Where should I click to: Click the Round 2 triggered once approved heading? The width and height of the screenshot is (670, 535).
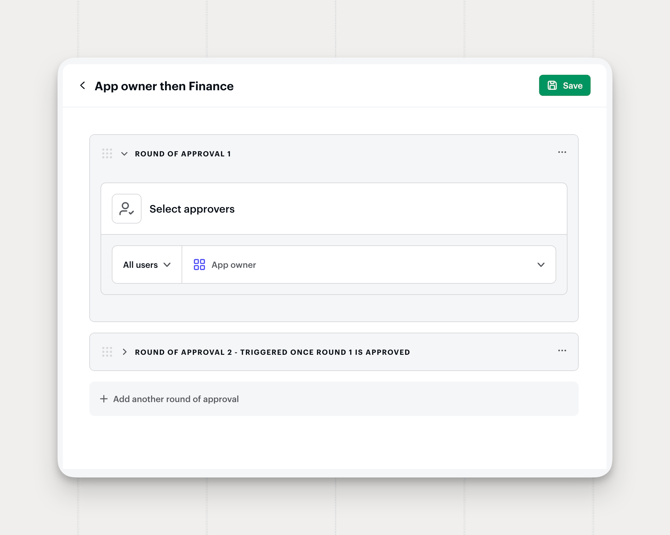click(272, 352)
